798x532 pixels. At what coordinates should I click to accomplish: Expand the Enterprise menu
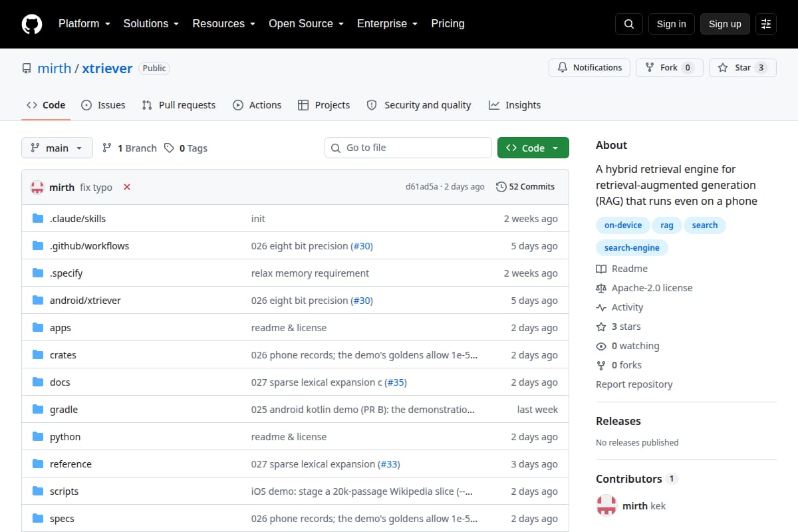point(387,24)
